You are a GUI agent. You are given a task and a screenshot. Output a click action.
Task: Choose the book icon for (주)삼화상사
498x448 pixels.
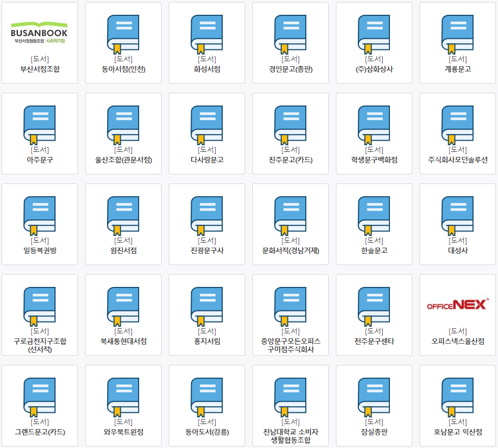point(374,34)
